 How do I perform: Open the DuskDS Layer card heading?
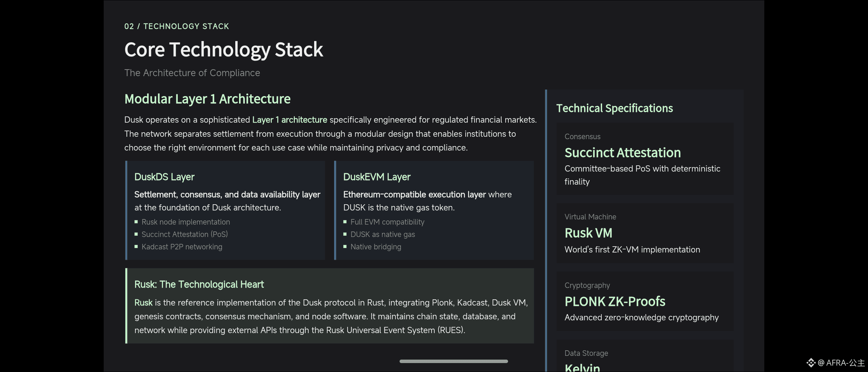(164, 177)
